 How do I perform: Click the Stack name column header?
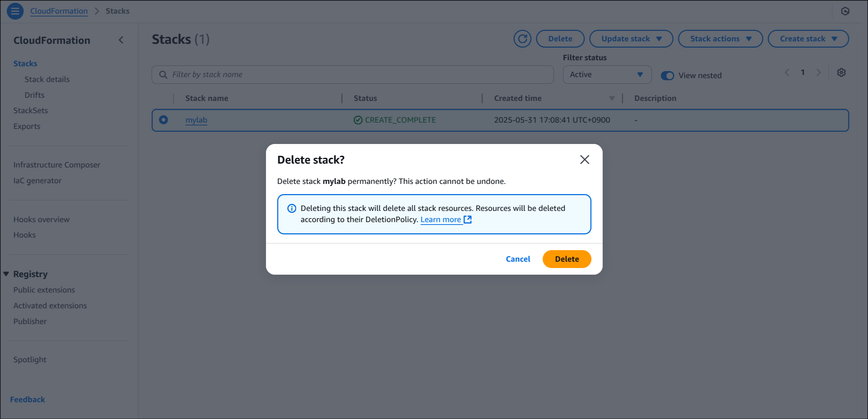(x=207, y=98)
